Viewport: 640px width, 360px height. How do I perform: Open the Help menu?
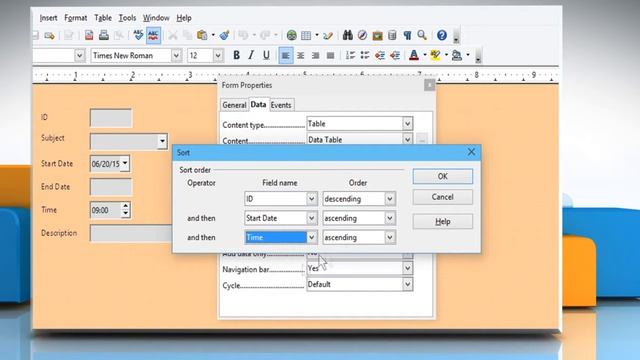[184, 18]
